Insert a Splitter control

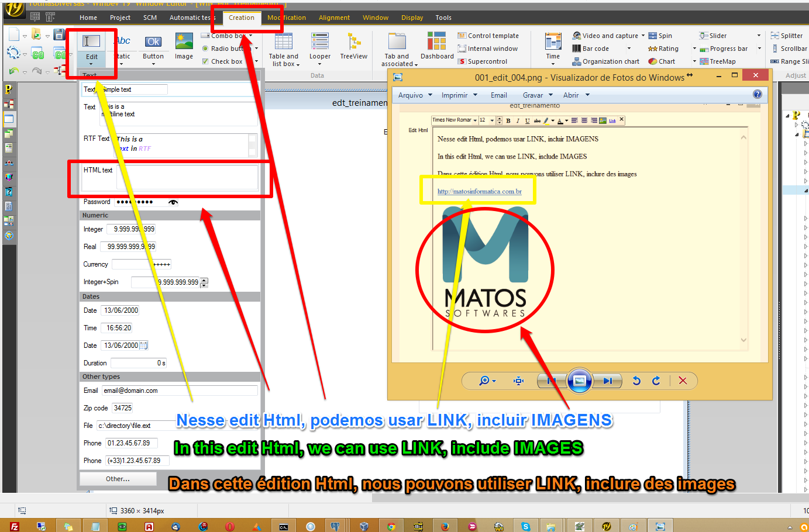click(787, 36)
